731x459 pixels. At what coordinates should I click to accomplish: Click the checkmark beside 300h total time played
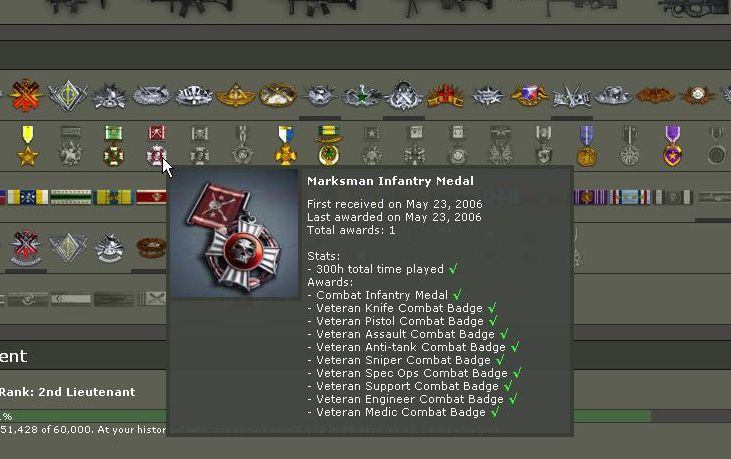click(453, 268)
